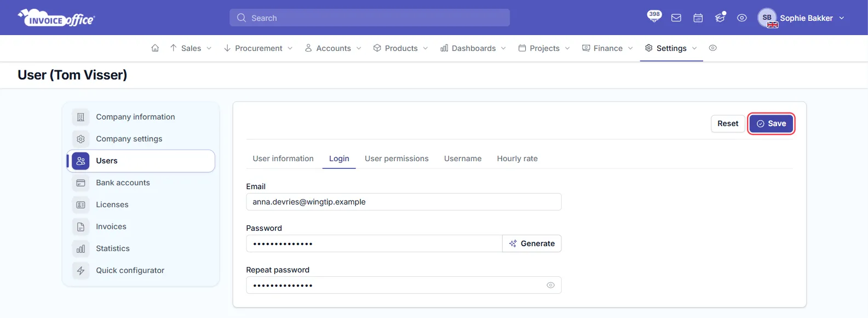Click the Quick configurator lightning icon
Image resolution: width=868 pixels, height=318 pixels.
click(81, 270)
